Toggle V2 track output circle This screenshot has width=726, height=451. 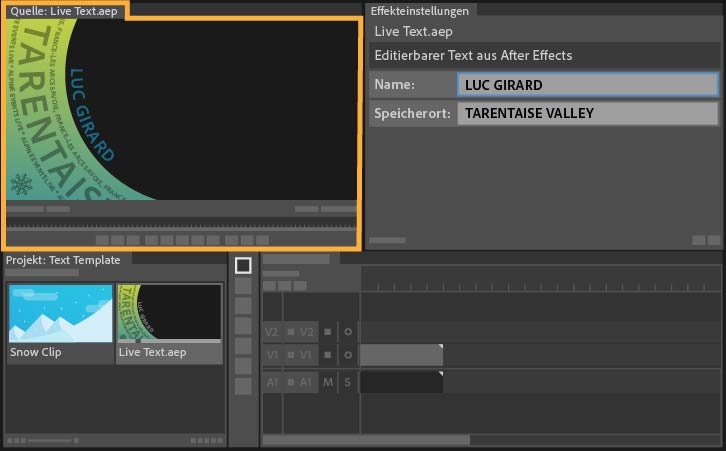pos(348,332)
